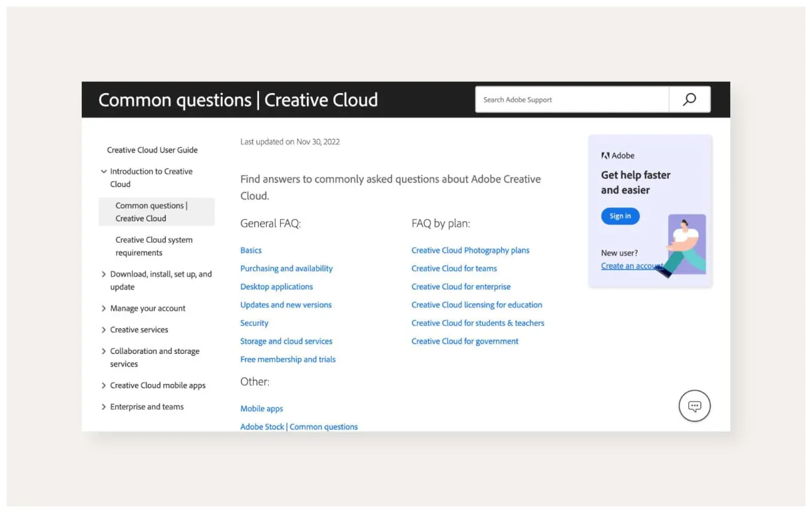
Task: Expand Collaboration and storage services
Action: [x=104, y=351]
